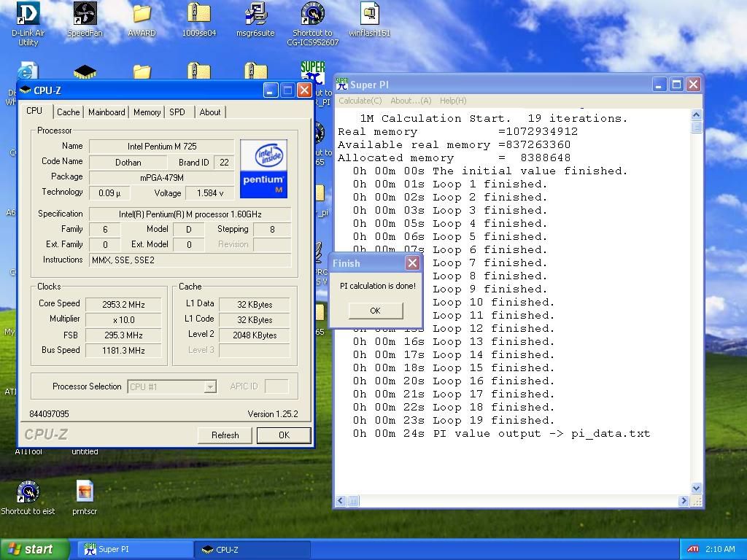
Task: Click the Package field showing mPGA-479M
Action: [x=162, y=178]
